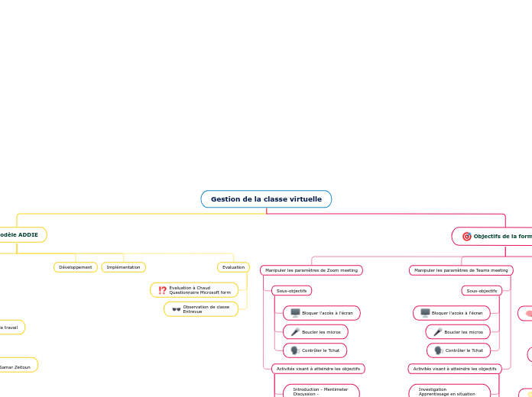The height and width of the screenshot is (397, 532).
Task: Click the target icon beside Objectifs de la formation
Action: point(467,237)
